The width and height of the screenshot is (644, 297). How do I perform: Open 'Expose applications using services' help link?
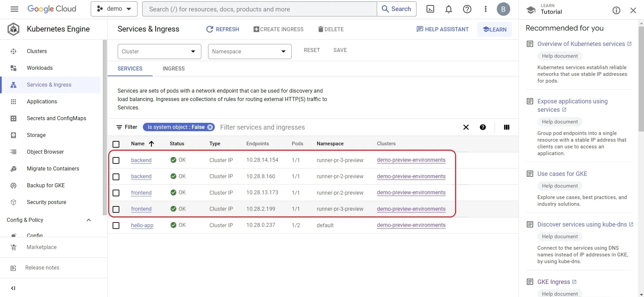pos(572,105)
